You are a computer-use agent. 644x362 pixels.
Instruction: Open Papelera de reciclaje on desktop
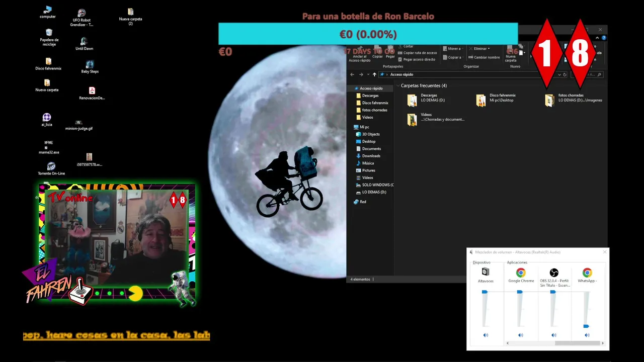[49, 37]
